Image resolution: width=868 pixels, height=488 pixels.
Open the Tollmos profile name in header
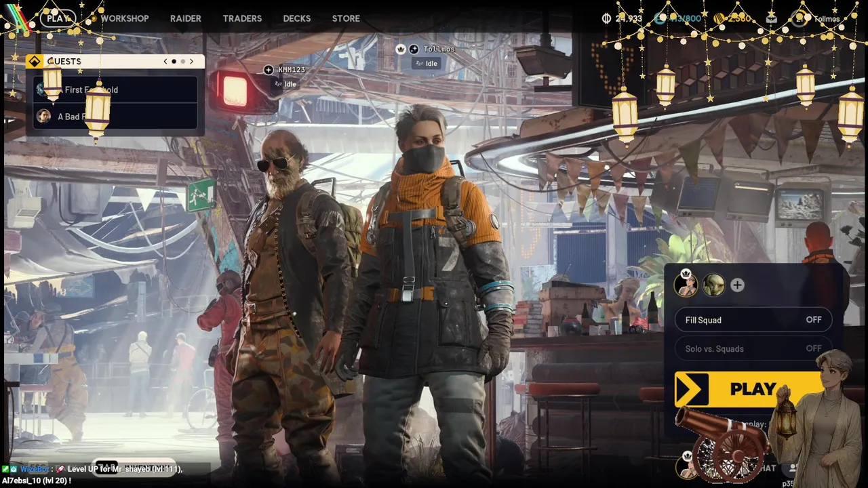(827, 19)
